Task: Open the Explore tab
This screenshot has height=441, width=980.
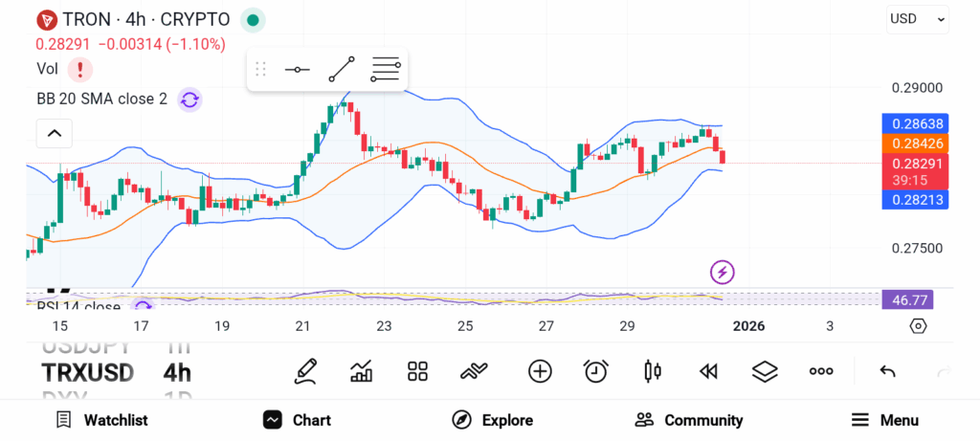Action: click(x=492, y=420)
